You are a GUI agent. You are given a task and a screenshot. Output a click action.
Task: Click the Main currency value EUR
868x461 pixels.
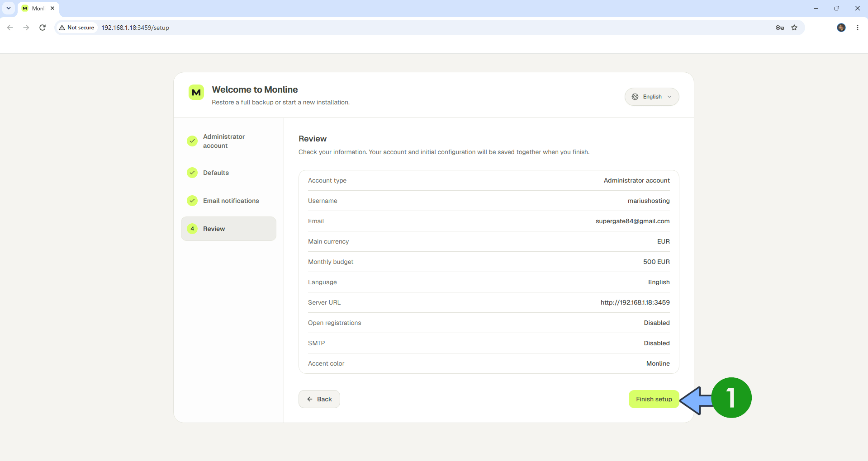pyautogui.click(x=664, y=241)
